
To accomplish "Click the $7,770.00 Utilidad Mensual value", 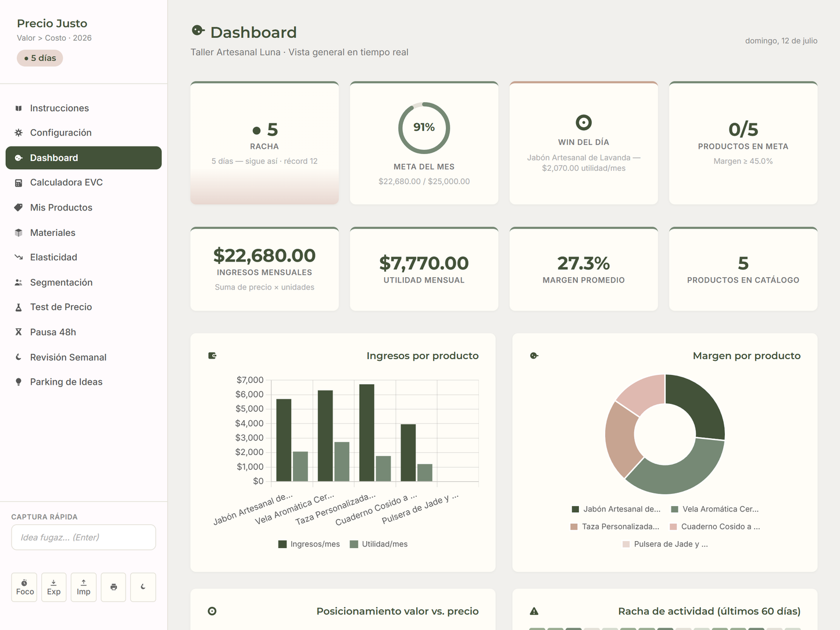I will point(424,263).
